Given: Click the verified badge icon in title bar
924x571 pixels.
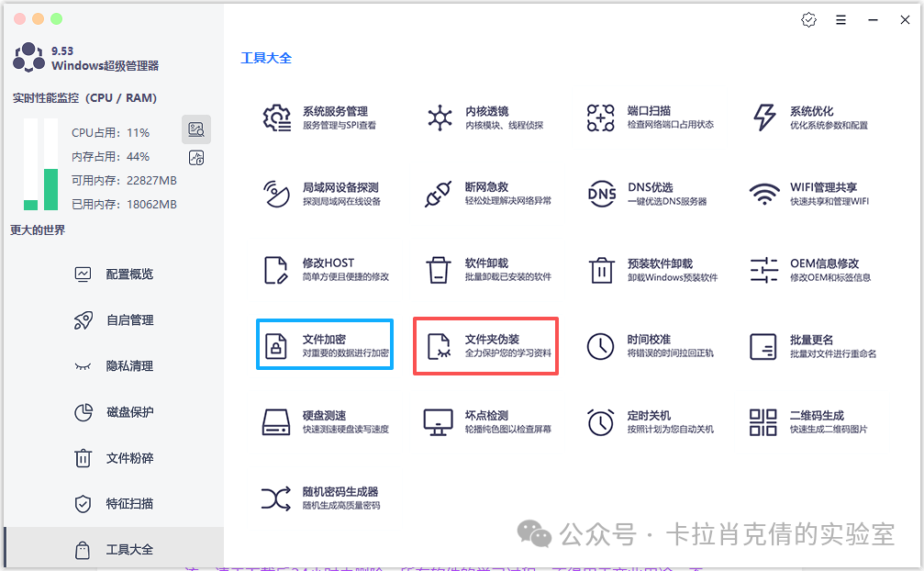Looking at the screenshot, I should (808, 20).
